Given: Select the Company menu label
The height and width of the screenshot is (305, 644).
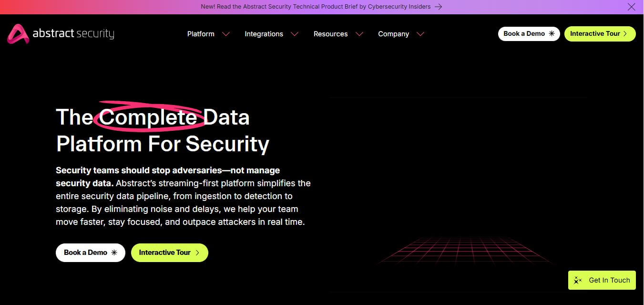Looking at the screenshot, I should [393, 34].
